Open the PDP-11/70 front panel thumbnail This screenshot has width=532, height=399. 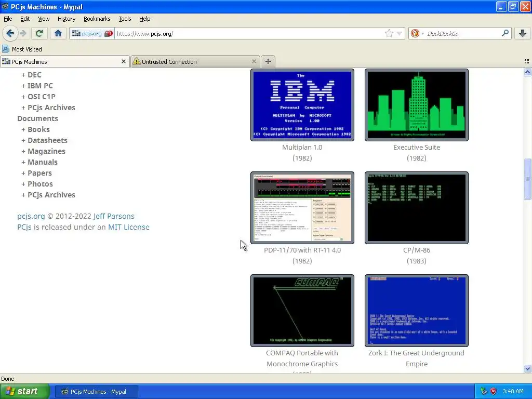tap(302, 208)
